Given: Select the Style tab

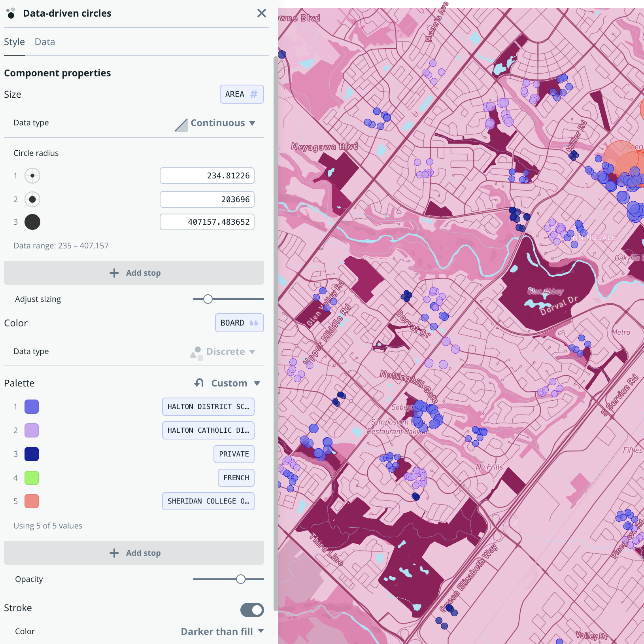Looking at the screenshot, I should coord(14,42).
